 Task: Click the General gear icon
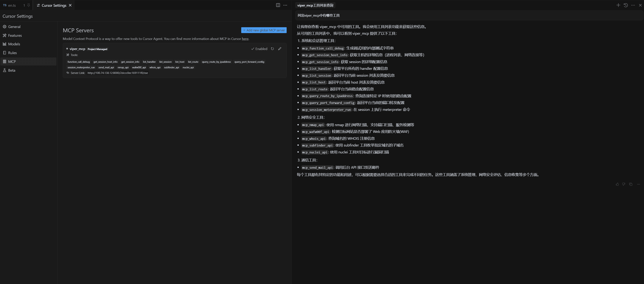click(x=4, y=26)
